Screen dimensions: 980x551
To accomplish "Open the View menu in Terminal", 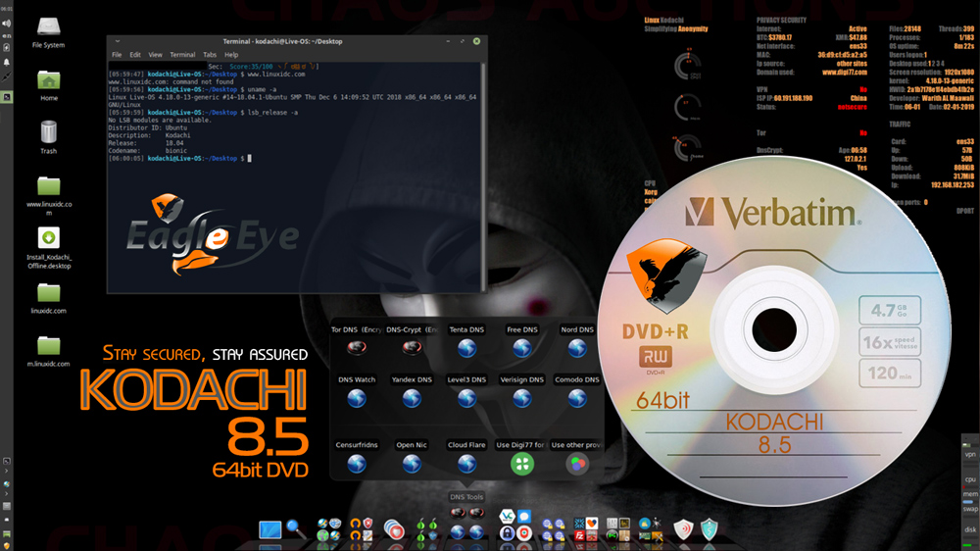I will pyautogui.click(x=155, y=54).
